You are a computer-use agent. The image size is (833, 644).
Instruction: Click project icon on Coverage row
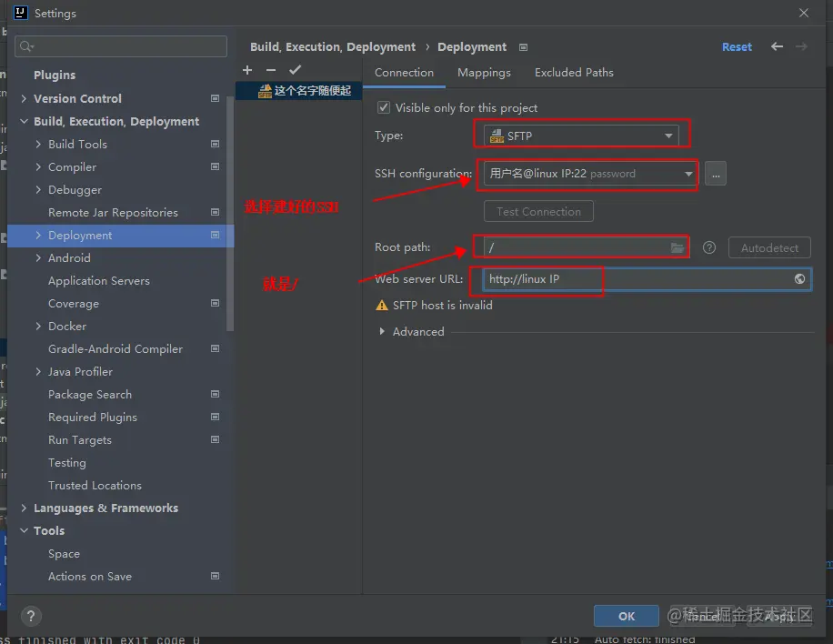coord(216,303)
